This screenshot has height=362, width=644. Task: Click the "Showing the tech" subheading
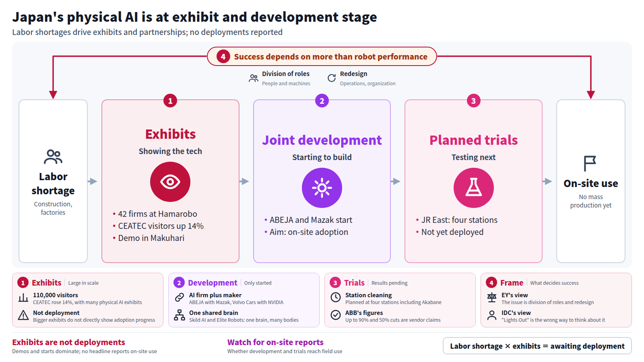[x=170, y=151]
